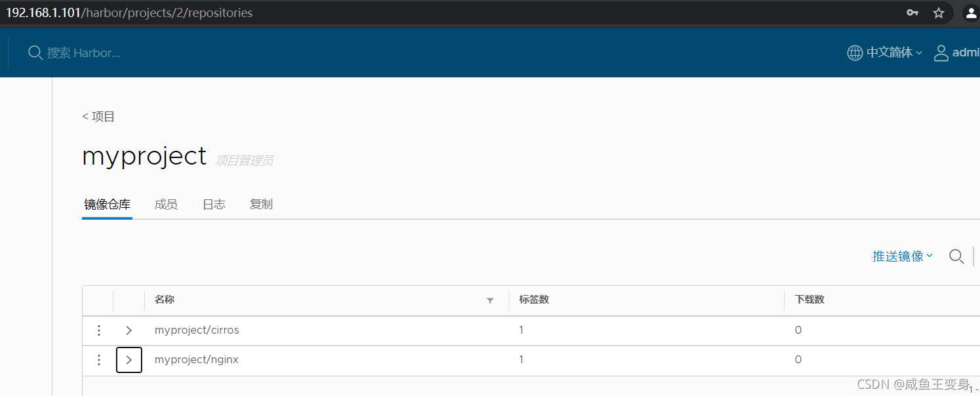
Task: Sort by the 名称 column header
Action: coord(165,300)
